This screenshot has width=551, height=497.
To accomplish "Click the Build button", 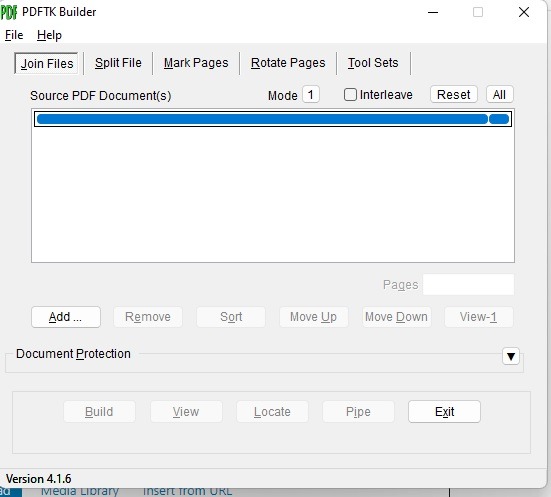I will 99,412.
